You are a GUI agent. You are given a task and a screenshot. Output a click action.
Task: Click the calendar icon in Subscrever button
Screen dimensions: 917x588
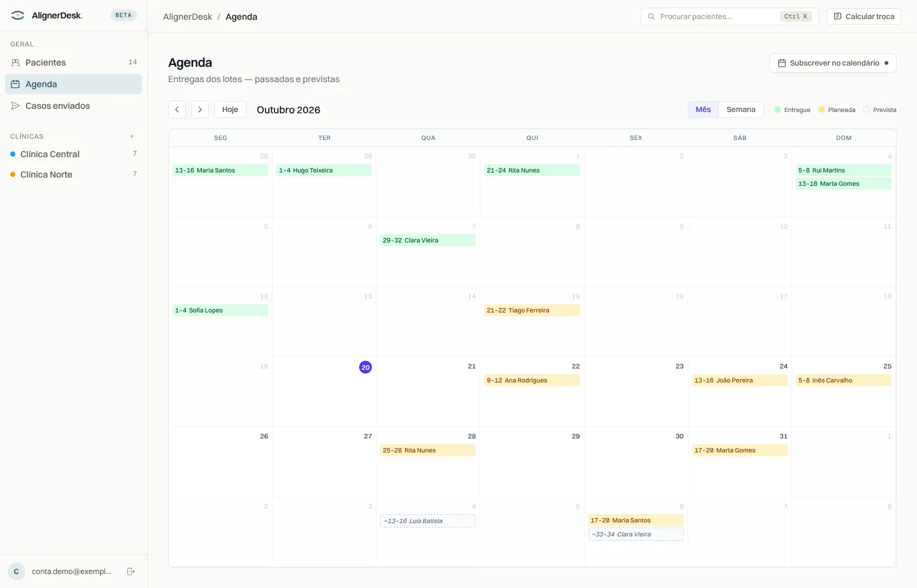coord(782,63)
